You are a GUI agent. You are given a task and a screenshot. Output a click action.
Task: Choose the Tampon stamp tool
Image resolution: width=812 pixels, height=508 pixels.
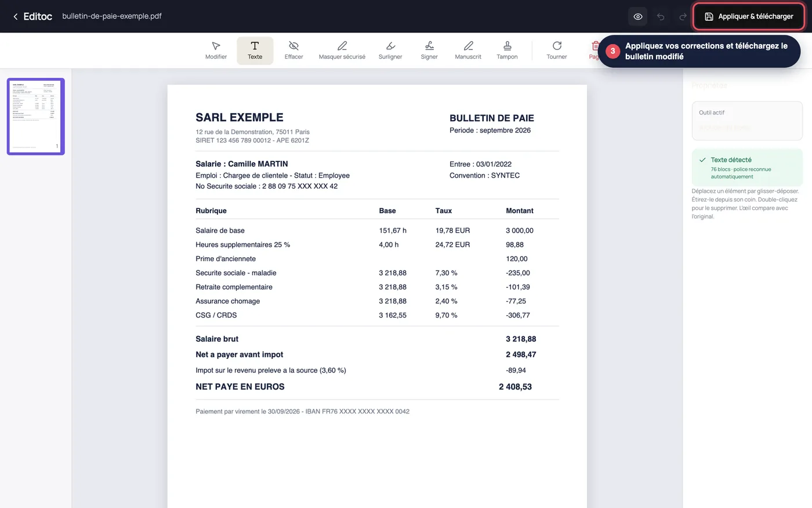click(x=507, y=51)
